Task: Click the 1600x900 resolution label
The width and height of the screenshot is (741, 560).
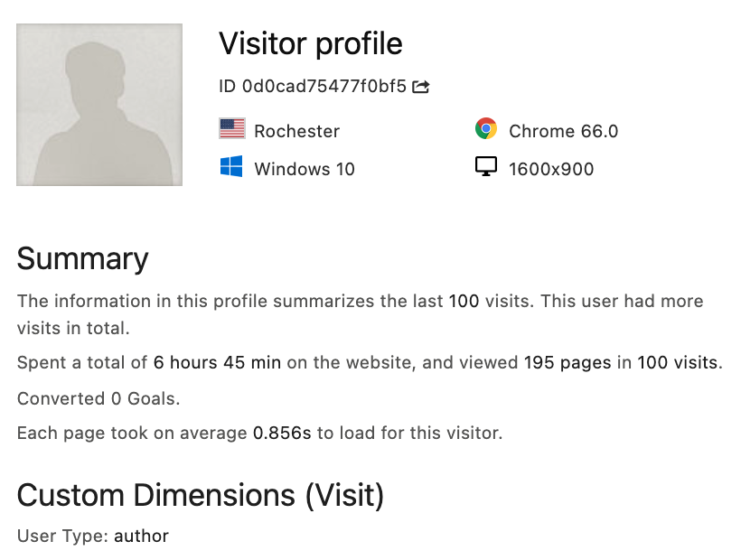Action: 550,169
